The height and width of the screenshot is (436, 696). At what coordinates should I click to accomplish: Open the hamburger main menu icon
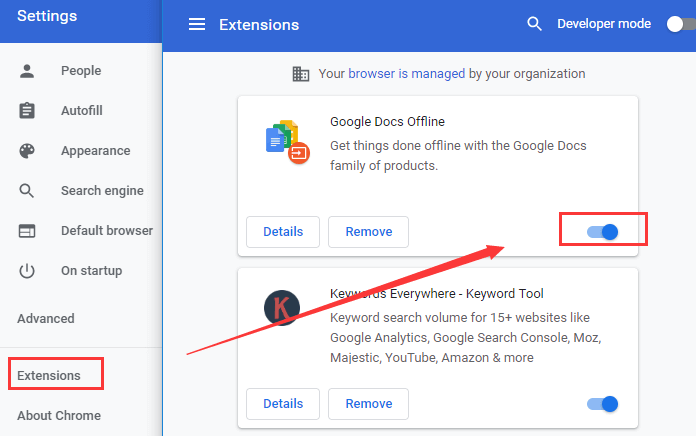(197, 24)
